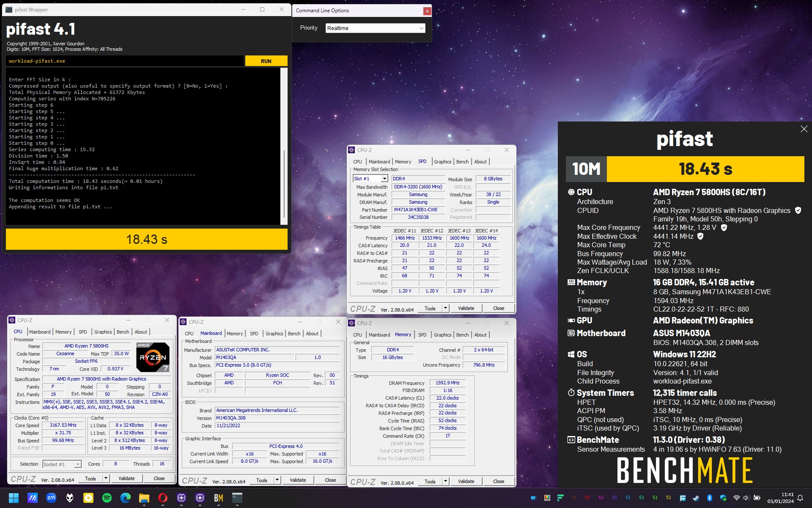Switch to BenchMate via its BM taskbar icon
Image resolution: width=812 pixels, height=508 pixels.
[219, 498]
